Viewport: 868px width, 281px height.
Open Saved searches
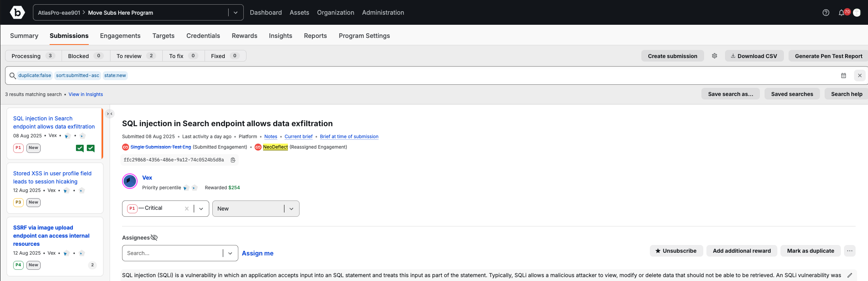792,94
